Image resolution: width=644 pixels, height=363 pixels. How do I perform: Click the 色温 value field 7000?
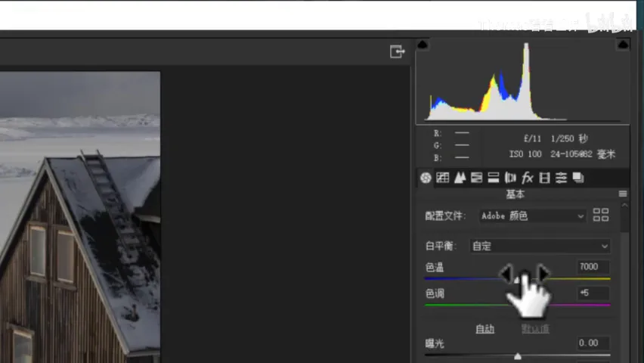coord(593,267)
